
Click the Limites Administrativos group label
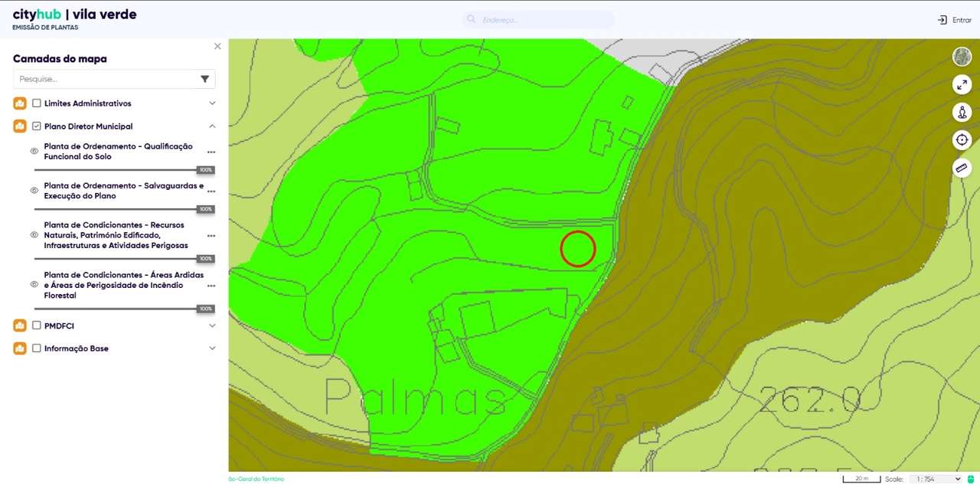pyautogui.click(x=88, y=103)
